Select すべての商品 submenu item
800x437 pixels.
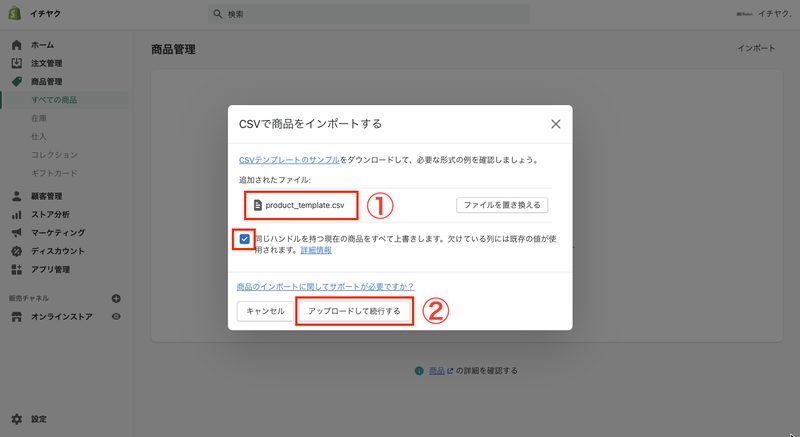click(x=54, y=100)
